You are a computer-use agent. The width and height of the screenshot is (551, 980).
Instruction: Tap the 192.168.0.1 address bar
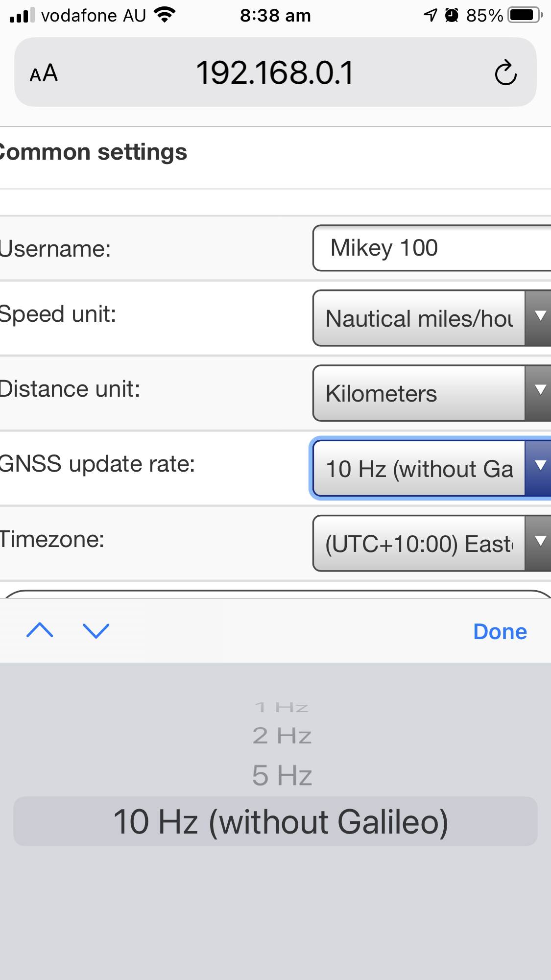click(274, 73)
